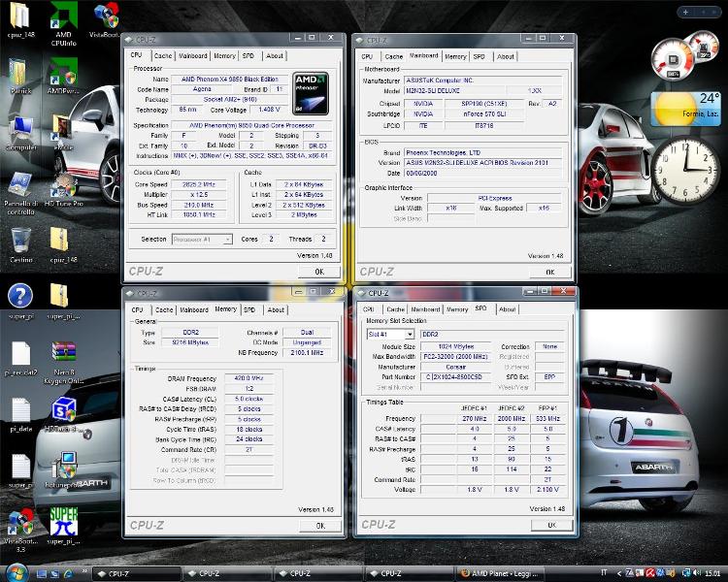The image size is (728, 582).
Task: Click the Command Rate 2T value
Action: click(248, 449)
